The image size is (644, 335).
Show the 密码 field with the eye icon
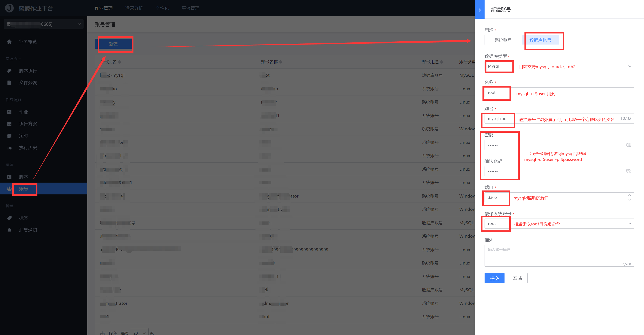(x=628, y=145)
